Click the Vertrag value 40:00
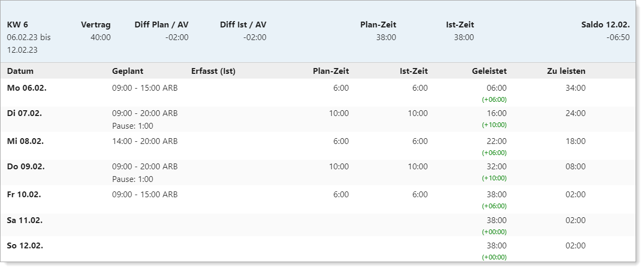Image resolution: width=644 pixels, height=270 pixels. tap(101, 37)
